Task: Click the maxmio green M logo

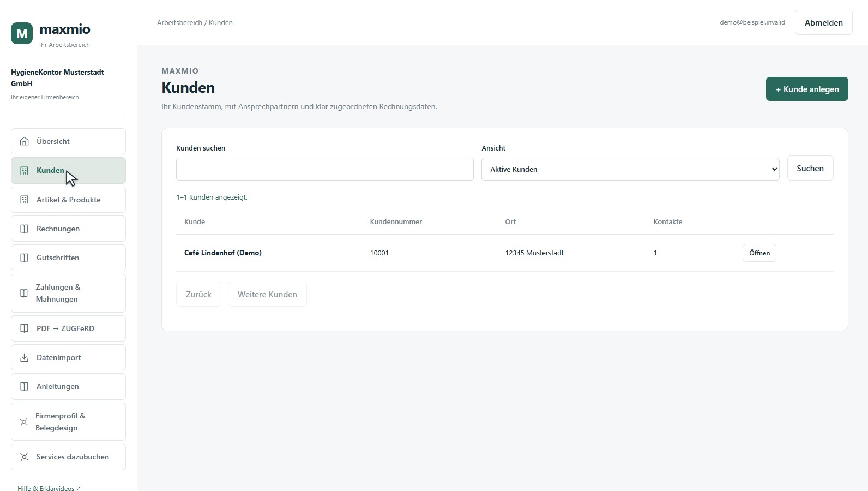Action: (x=22, y=33)
